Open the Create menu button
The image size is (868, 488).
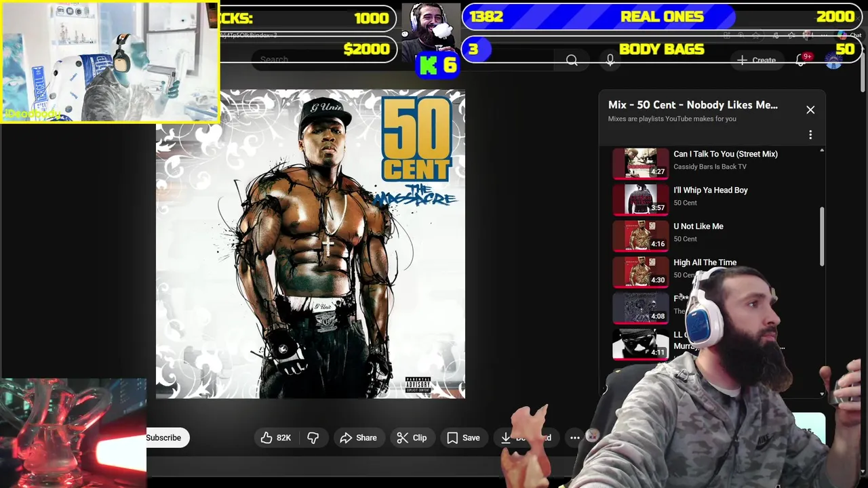click(x=757, y=60)
